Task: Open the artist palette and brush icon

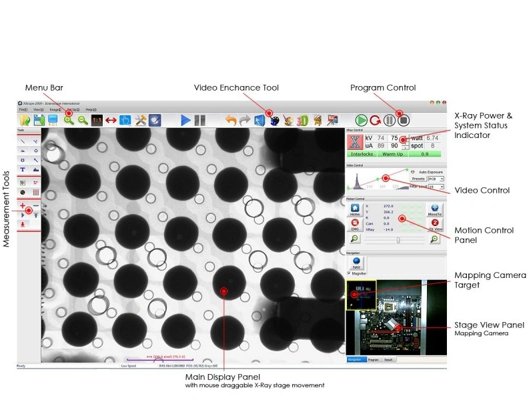Action: click(x=288, y=121)
